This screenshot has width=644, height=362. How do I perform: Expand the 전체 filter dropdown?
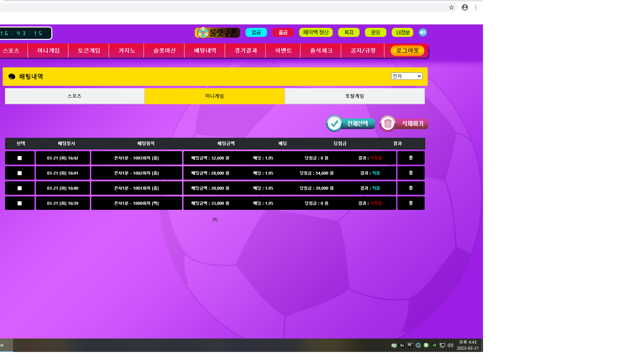pyautogui.click(x=407, y=76)
